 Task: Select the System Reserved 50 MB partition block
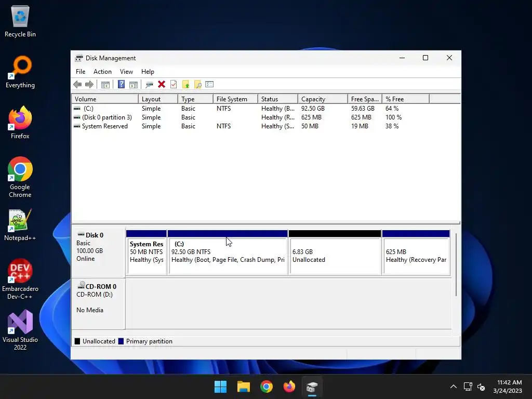[x=146, y=252]
